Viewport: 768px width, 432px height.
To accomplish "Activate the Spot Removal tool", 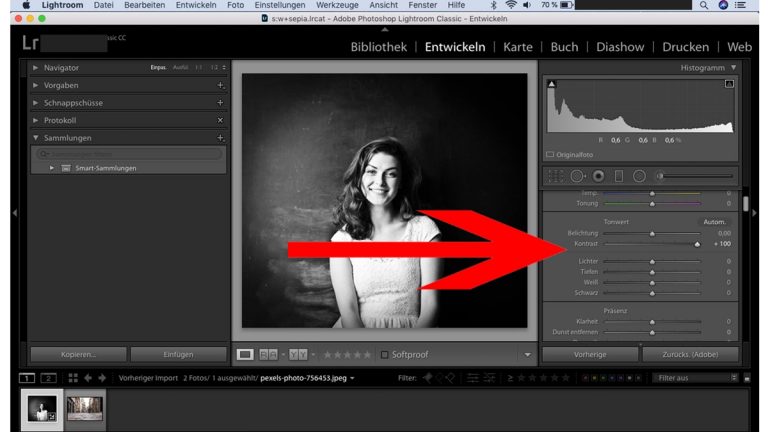I will [578, 176].
